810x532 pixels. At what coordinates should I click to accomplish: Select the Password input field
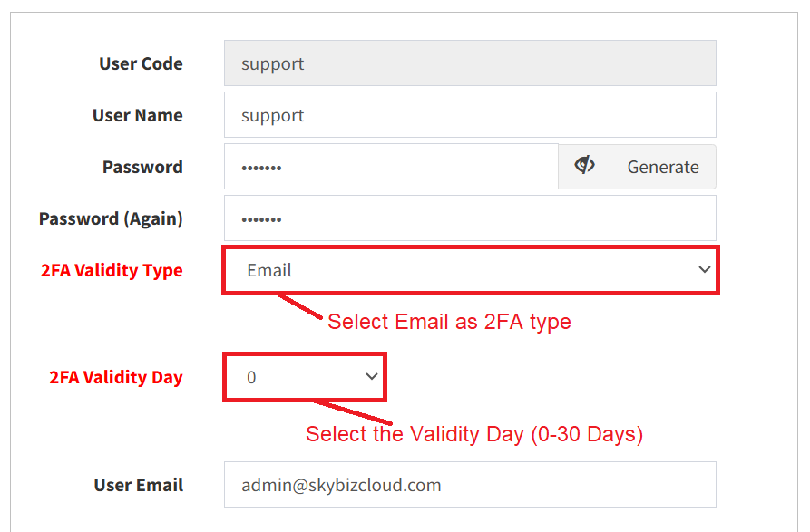pos(391,166)
